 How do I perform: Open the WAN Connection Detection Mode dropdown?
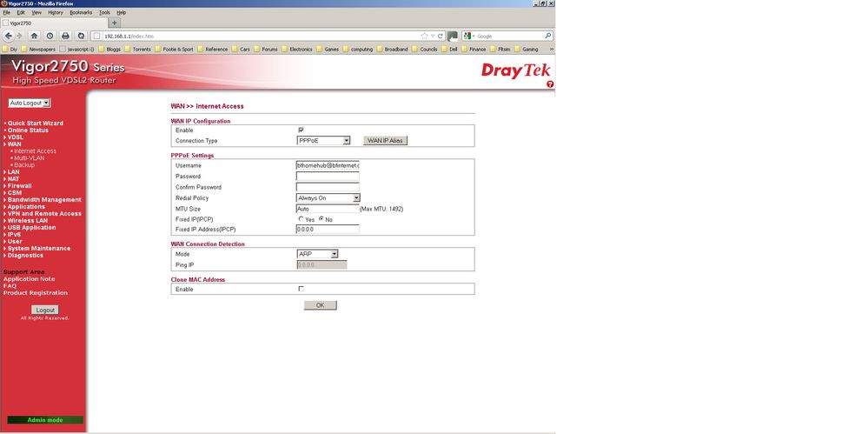click(x=317, y=254)
